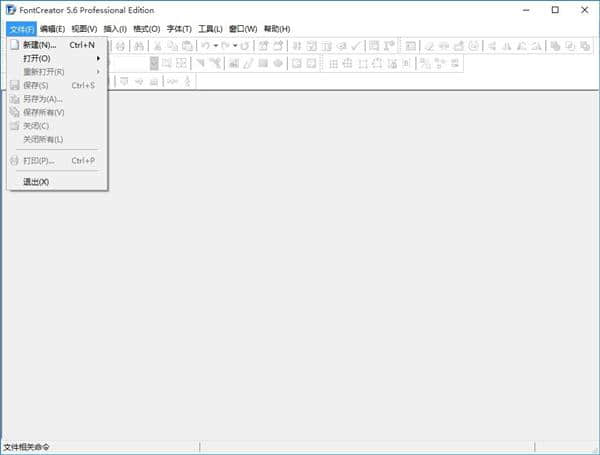
Task: Click the checkmark validate icon in toolbar
Action: click(355, 46)
